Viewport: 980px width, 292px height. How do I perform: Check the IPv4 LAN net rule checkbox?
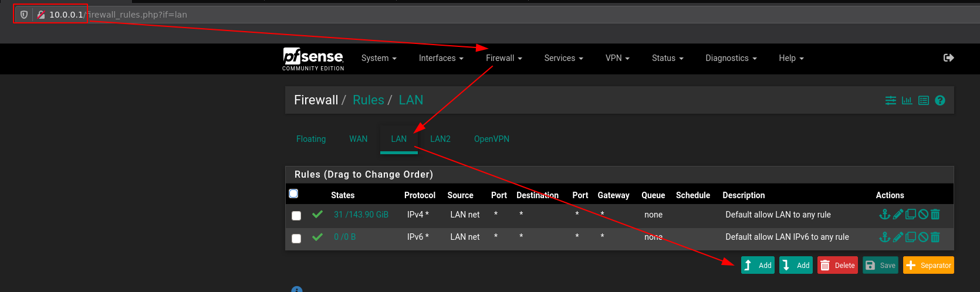296,216
